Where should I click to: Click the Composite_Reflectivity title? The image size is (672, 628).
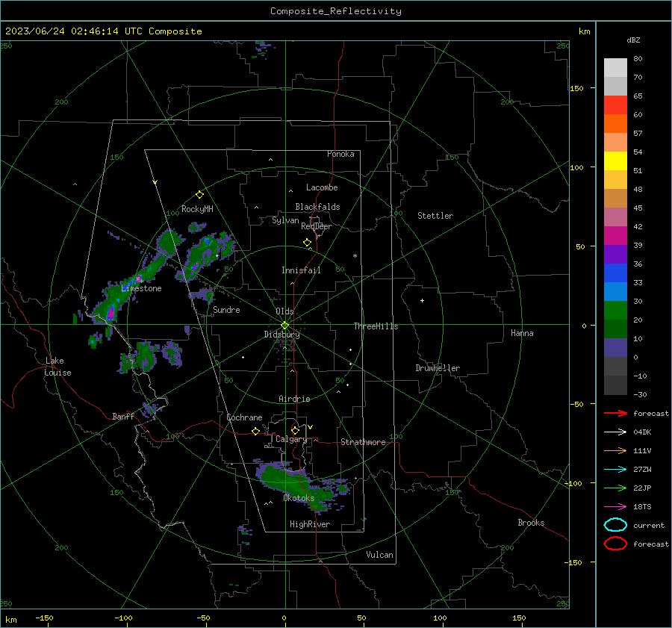click(336, 11)
